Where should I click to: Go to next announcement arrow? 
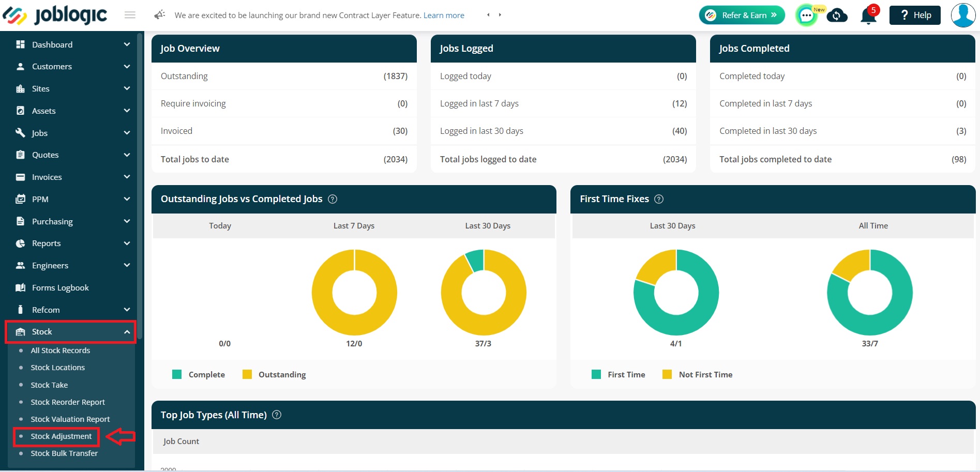[x=500, y=15]
